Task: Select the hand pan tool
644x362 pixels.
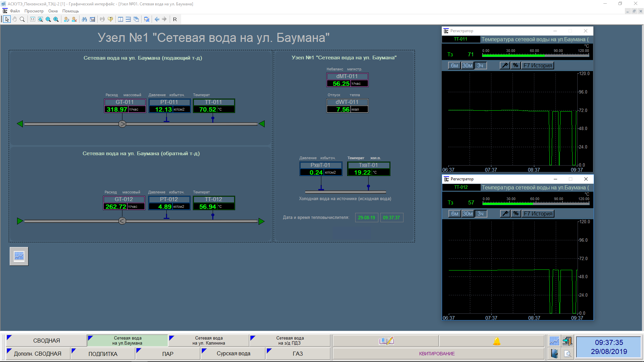Action: (15, 19)
